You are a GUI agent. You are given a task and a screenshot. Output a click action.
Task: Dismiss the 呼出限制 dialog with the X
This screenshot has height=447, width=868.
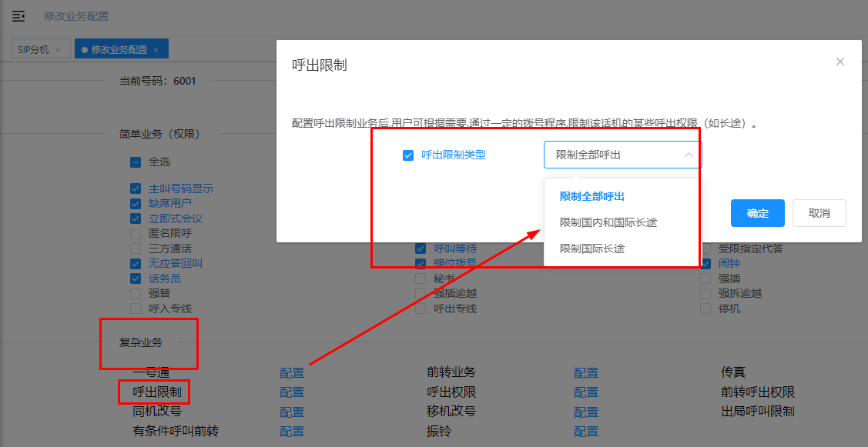click(x=840, y=61)
